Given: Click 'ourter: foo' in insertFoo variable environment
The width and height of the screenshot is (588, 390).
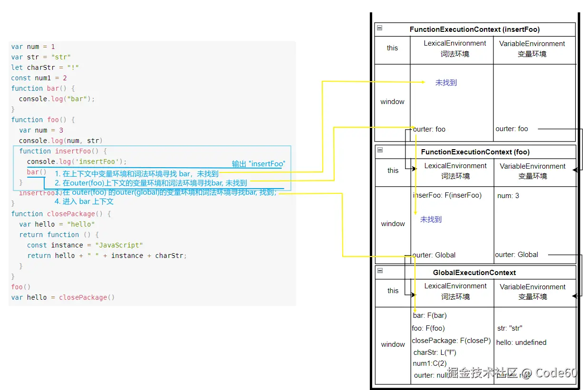Looking at the screenshot, I should (x=512, y=129).
